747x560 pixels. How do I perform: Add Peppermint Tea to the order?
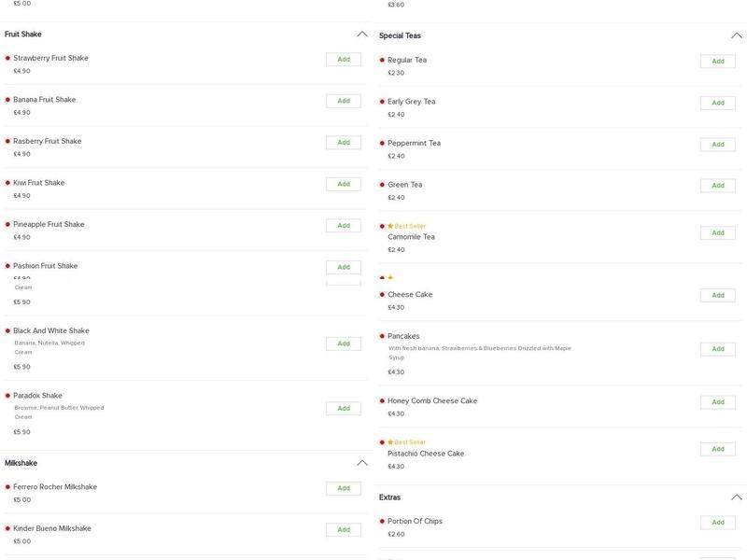pyautogui.click(x=718, y=145)
